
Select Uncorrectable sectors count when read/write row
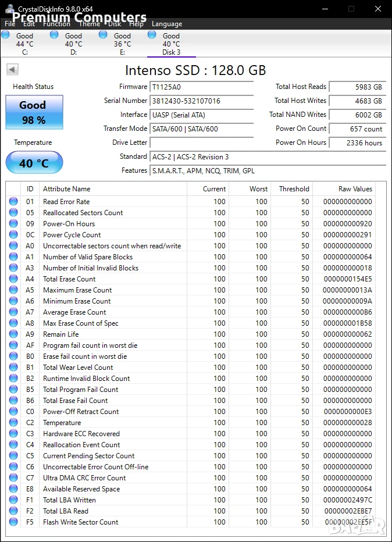(x=191, y=245)
